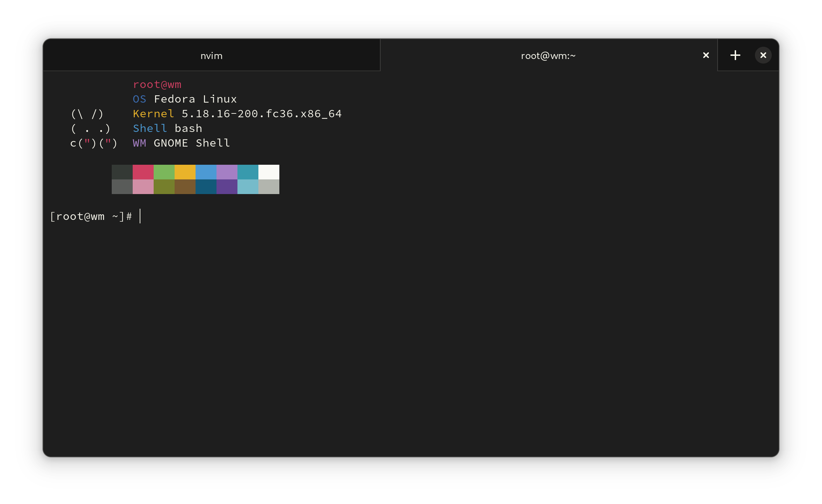
Task: Click the yellow color swatch
Action: 185,172
